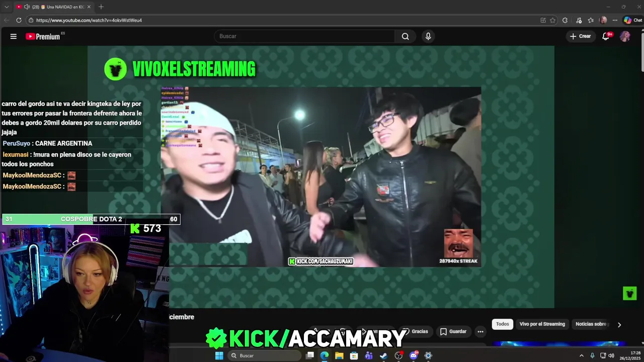The image size is (644, 362).
Task: Open a new browser tab
Action: pyautogui.click(x=101, y=7)
